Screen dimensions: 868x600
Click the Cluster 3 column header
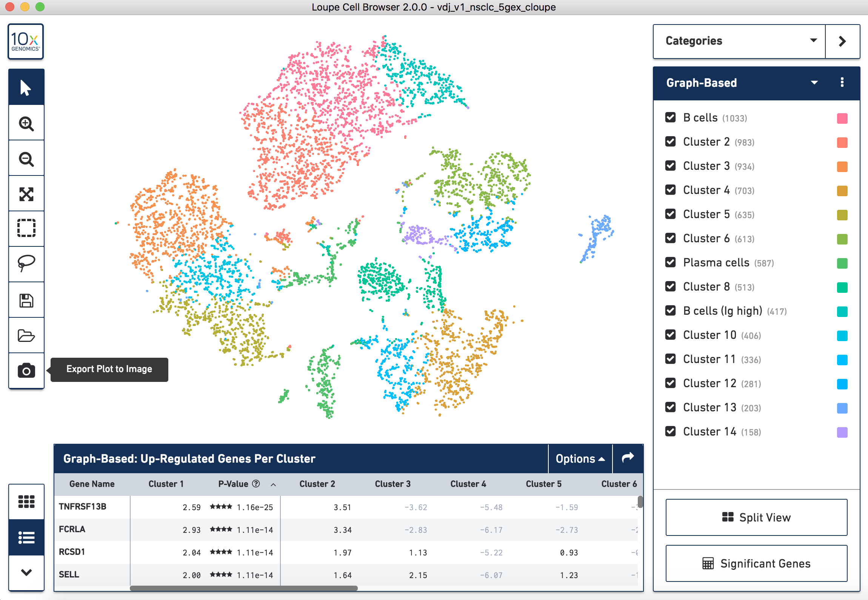pyautogui.click(x=392, y=484)
